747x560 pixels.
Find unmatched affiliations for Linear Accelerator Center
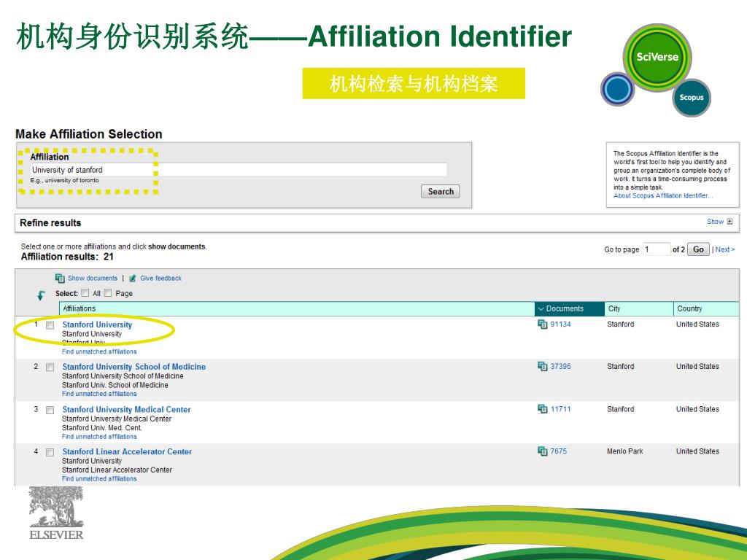(99, 478)
